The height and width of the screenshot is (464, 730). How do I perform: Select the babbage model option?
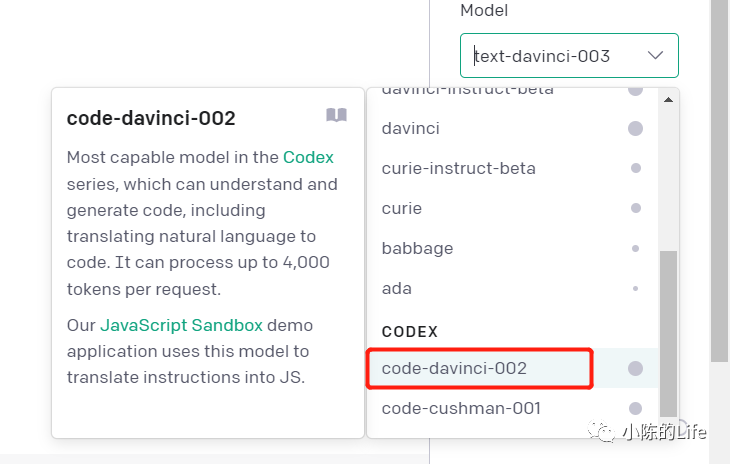[513, 248]
